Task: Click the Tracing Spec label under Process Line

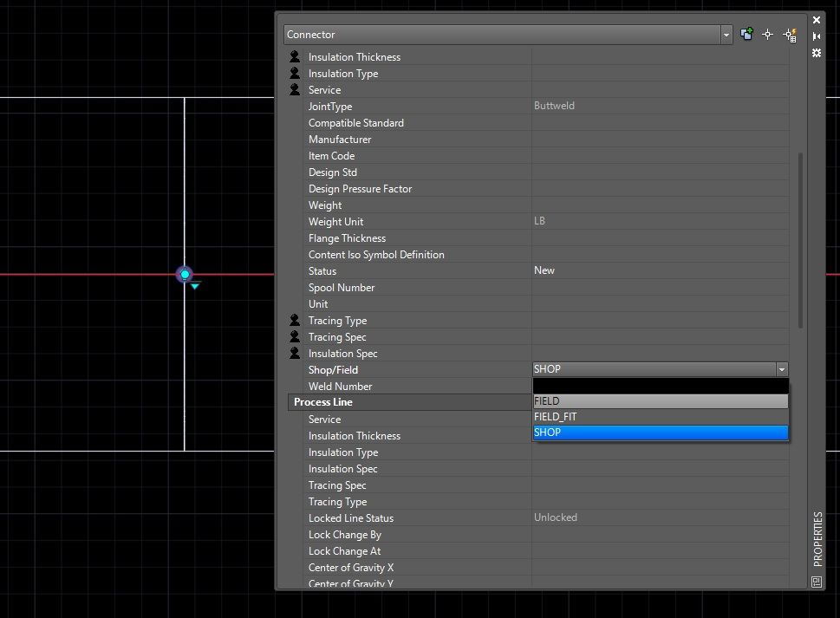Action: [337, 485]
